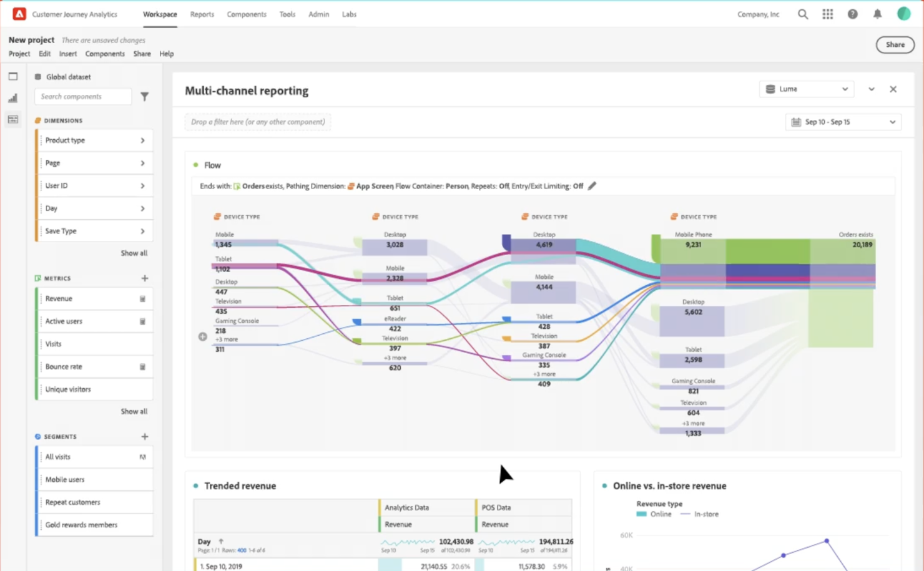Screen dimensions: 924x571
Task: Open the component filter funnel icon
Action: coord(145,97)
